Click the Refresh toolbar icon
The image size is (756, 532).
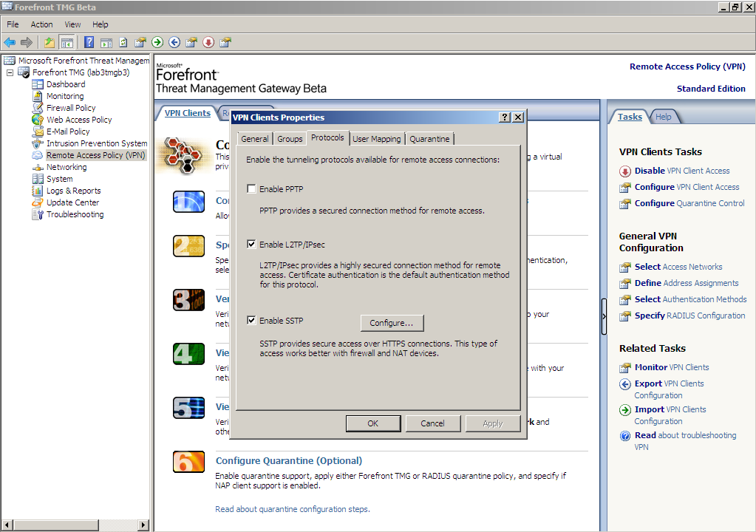123,42
